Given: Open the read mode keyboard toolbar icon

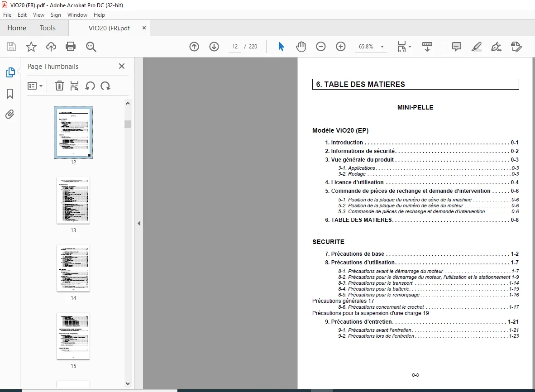Looking at the screenshot, I should [427, 47].
